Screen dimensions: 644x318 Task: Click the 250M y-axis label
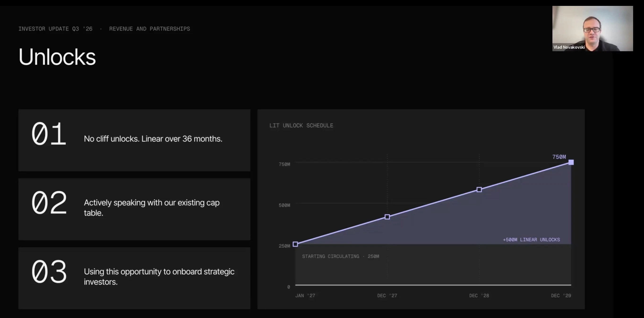(284, 246)
